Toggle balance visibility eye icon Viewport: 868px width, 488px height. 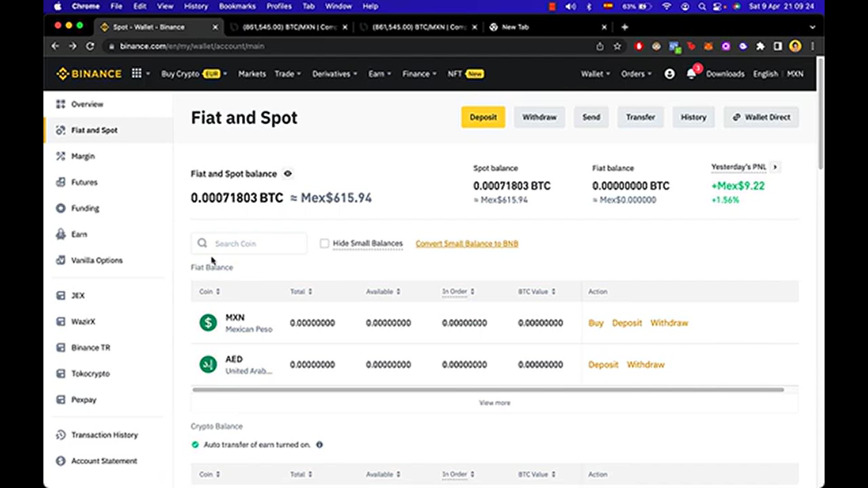[288, 174]
